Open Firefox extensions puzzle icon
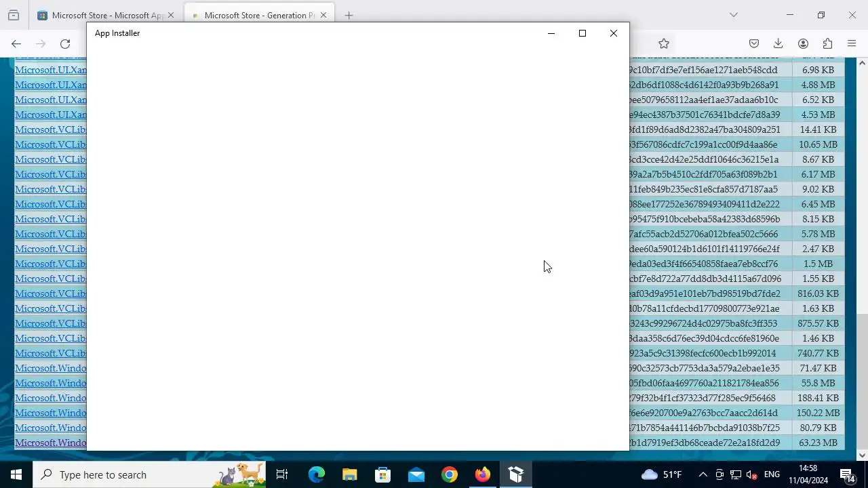 (x=827, y=43)
